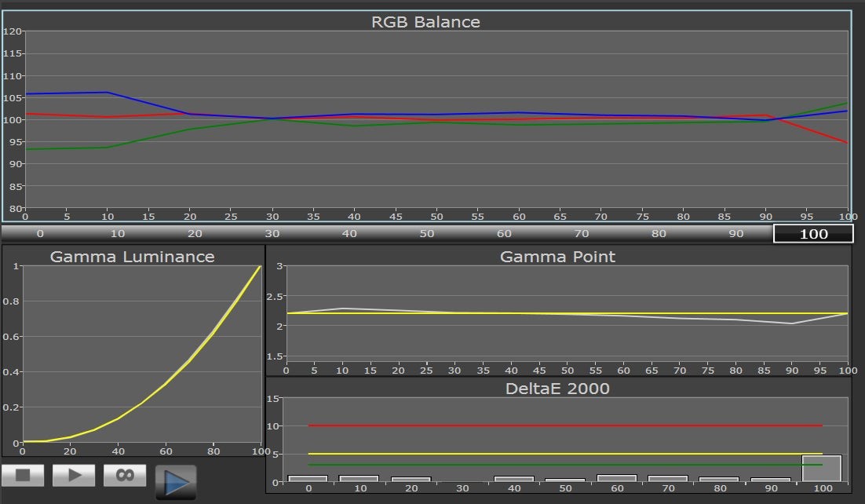The image size is (865, 504).
Task: Click the DeltaE 2000 chart title
Action: pos(557,389)
